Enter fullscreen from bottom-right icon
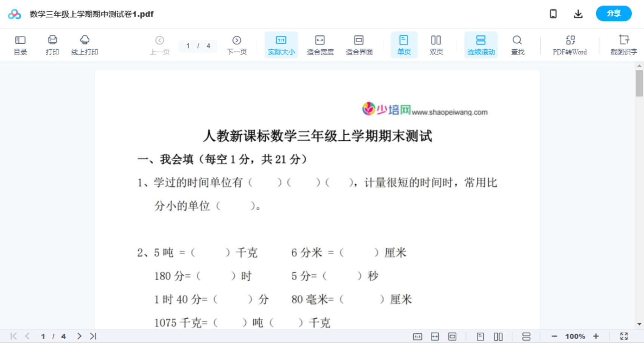Viewport: 644px width, 343px height. coord(624,336)
